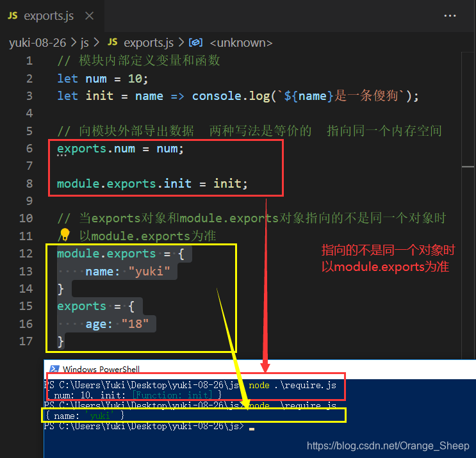This screenshot has width=476, height=458.
Task: Click 'module.exports = {' on line 12
Action: [x=120, y=254]
